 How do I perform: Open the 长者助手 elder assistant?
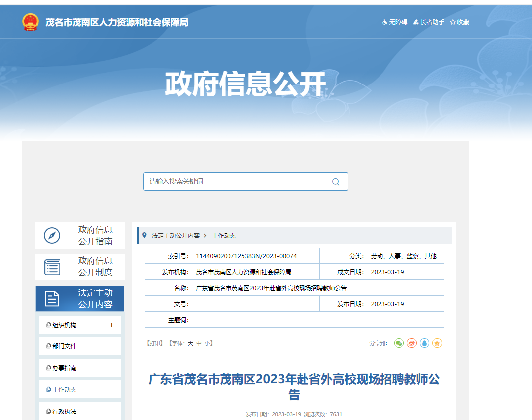[429, 22]
